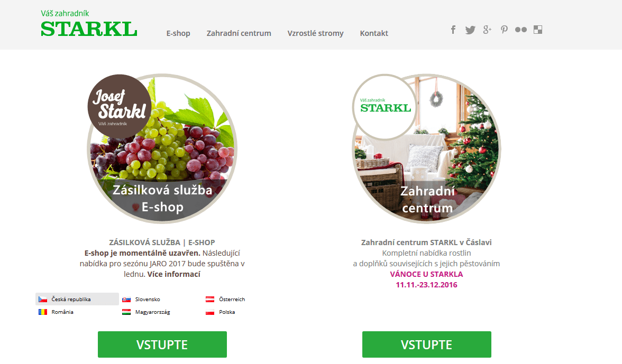
Task: Select Polska country option
Action: (220, 312)
